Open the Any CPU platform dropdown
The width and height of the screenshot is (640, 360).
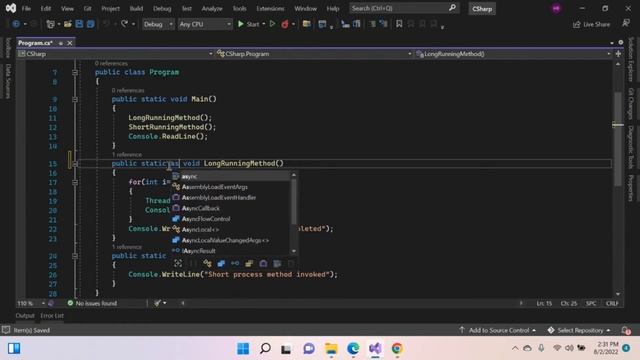pyautogui.click(x=205, y=24)
